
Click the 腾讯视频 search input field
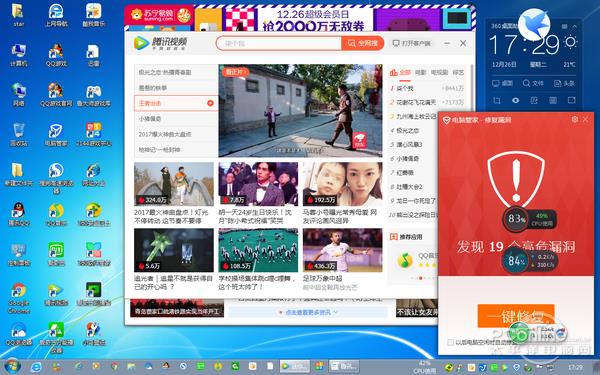tap(279, 43)
